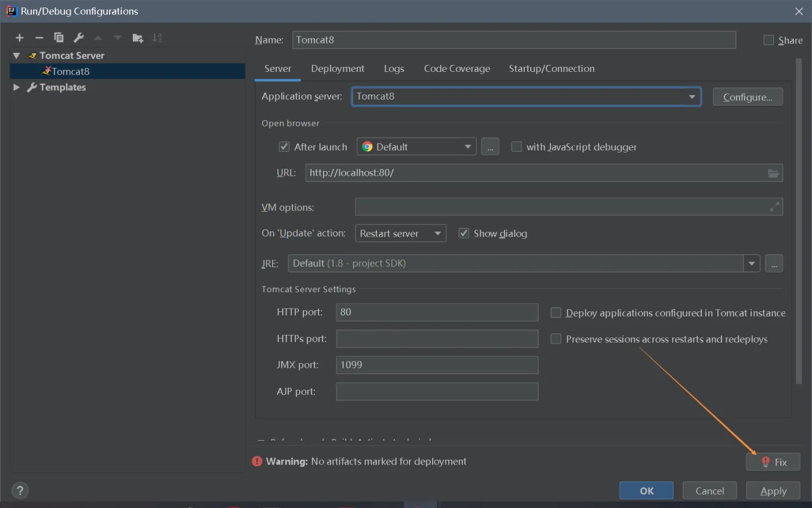The image size is (812, 508).
Task: Switch to the Deployment tab
Action: (338, 68)
